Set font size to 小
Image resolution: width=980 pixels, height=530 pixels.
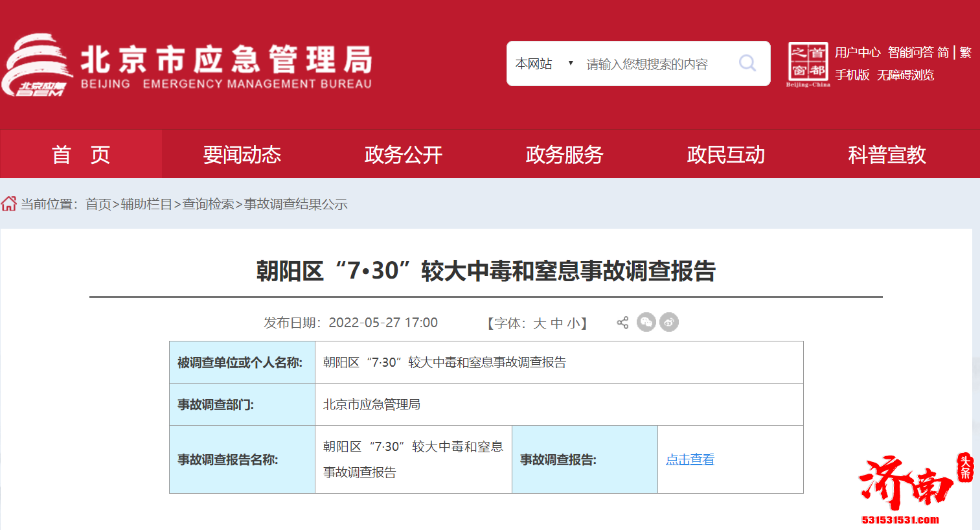573,323
